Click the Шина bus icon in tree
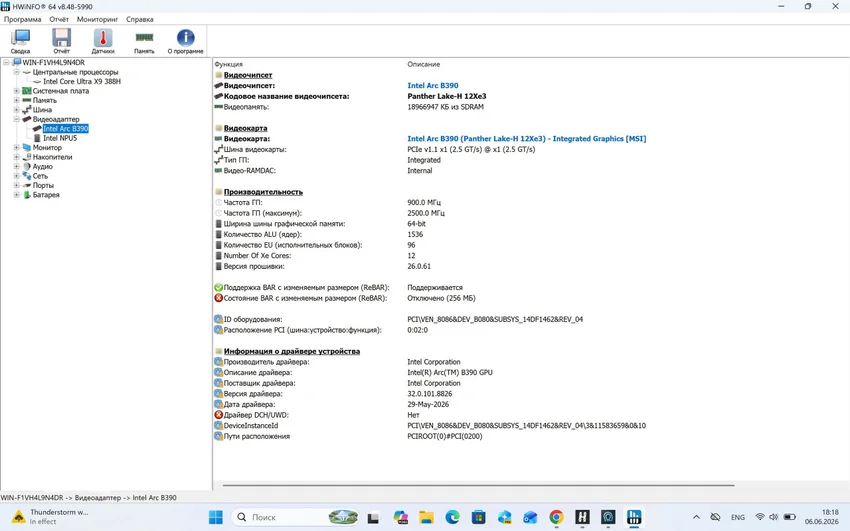Screen dimensions: 850x531 coord(27,109)
